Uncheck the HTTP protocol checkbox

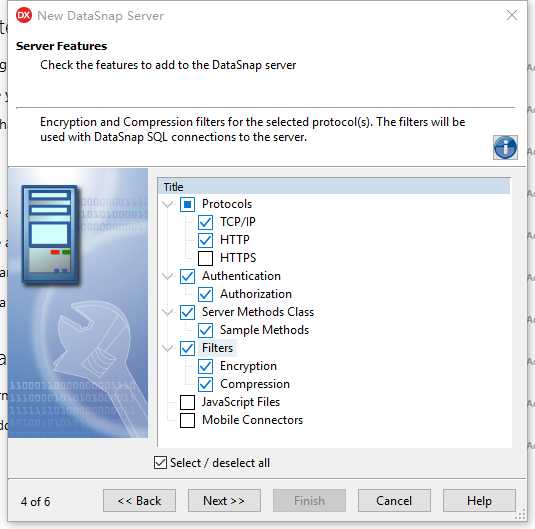point(205,240)
